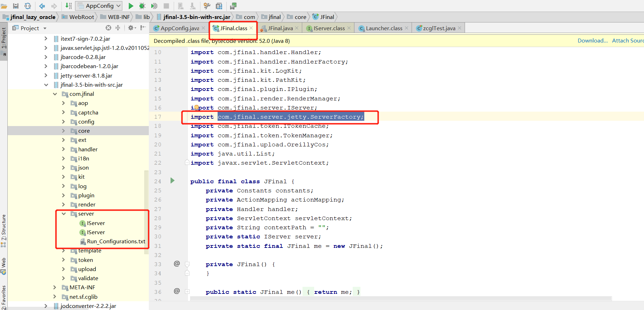Expand the handler package node
Image resolution: width=644 pixels, height=310 pixels.
pos(64,149)
